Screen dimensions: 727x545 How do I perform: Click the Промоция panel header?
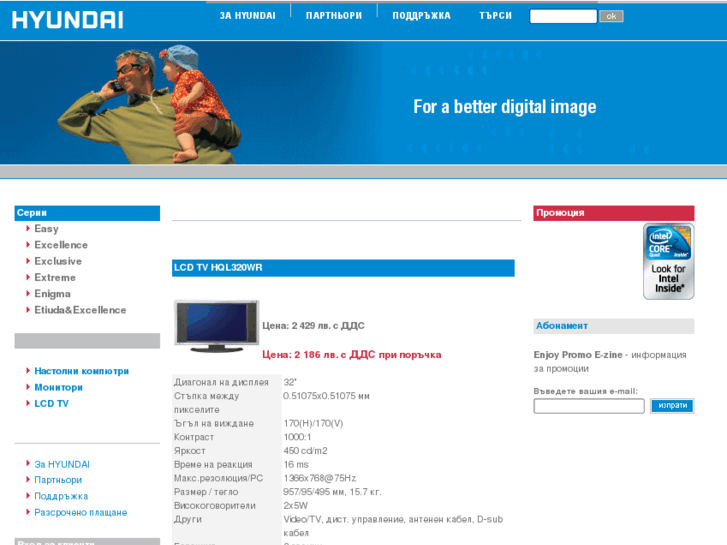614,213
